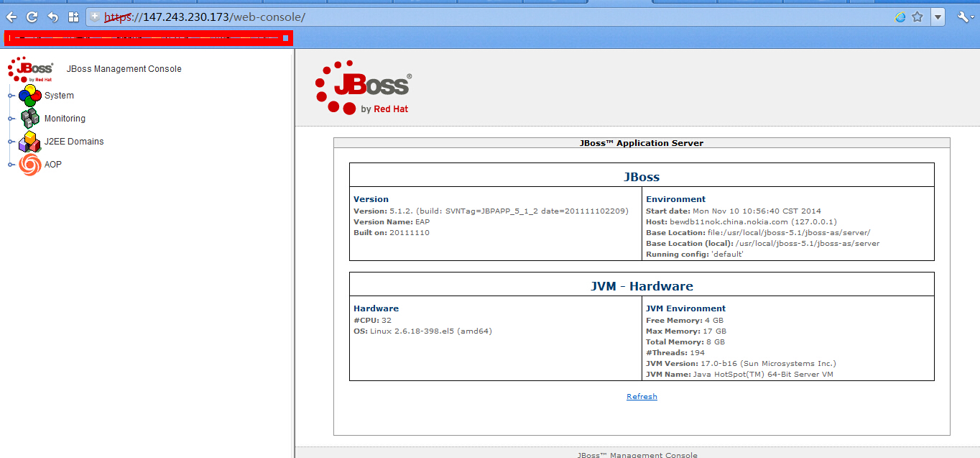
Task: Bookmark this page with the star icon
Action: 917,17
